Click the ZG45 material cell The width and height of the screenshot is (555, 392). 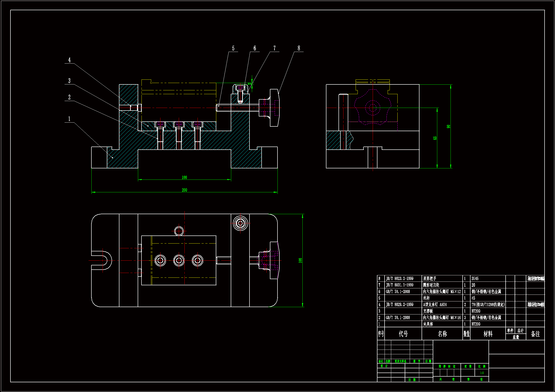click(475, 278)
